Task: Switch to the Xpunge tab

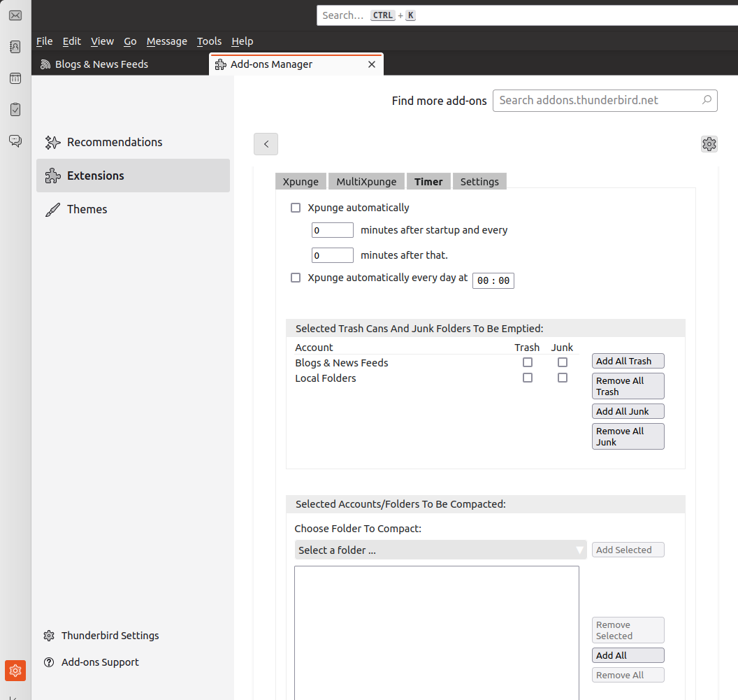Action: coord(301,181)
